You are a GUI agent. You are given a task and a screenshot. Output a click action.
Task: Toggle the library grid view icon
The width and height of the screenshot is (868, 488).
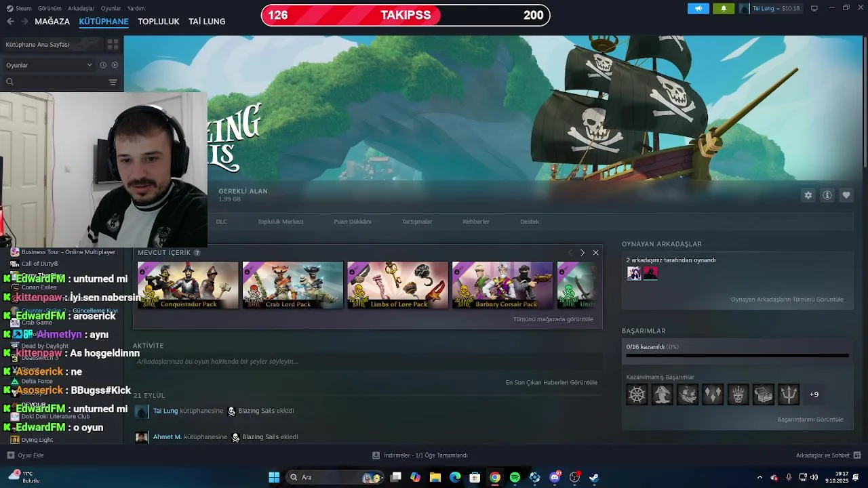(113, 44)
